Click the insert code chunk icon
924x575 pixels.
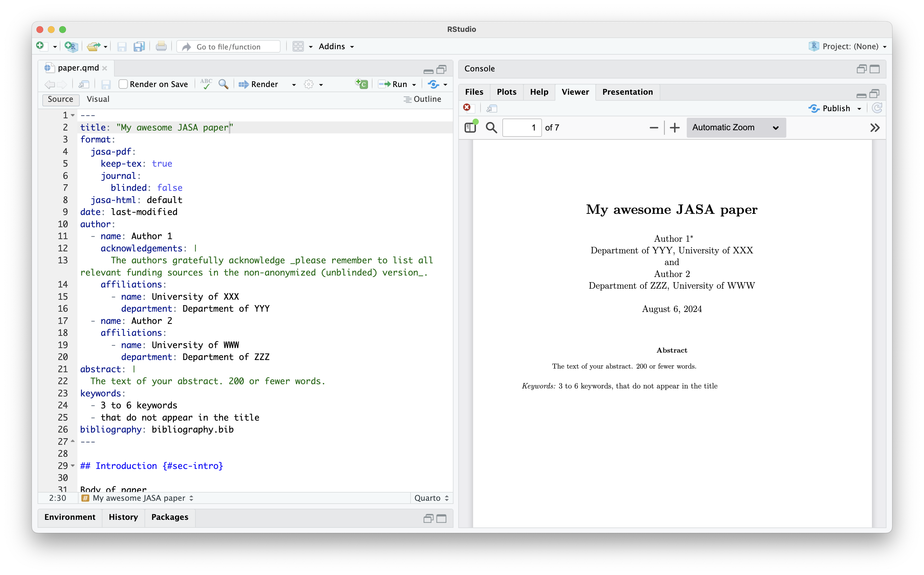(361, 84)
